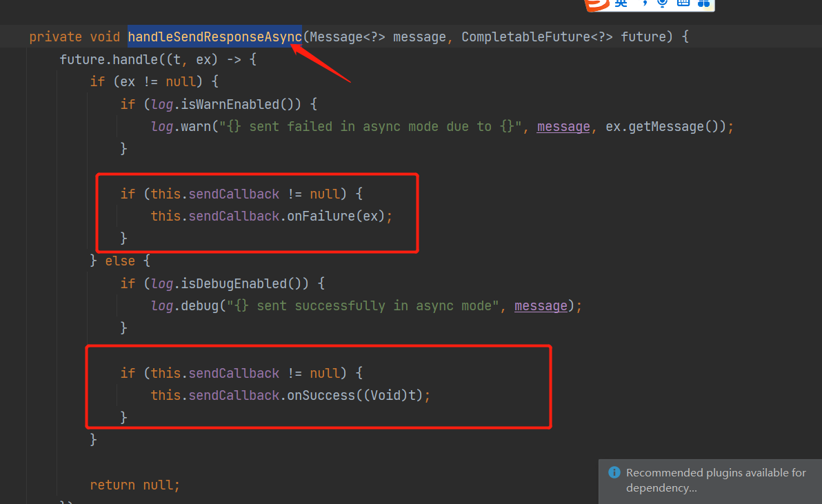Screen dimensions: 822x504
Task: Activate the Sogou voice input microphone
Action: [x=663, y=5]
